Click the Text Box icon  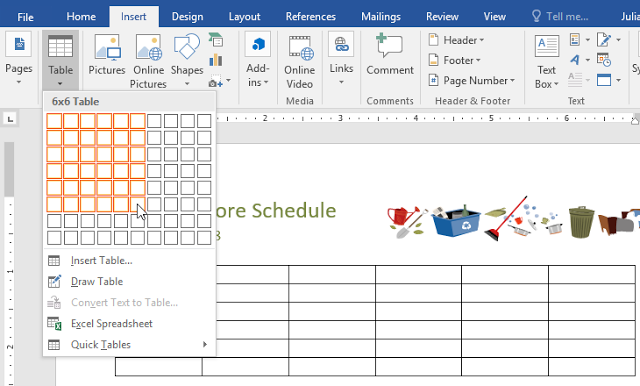coord(547,46)
